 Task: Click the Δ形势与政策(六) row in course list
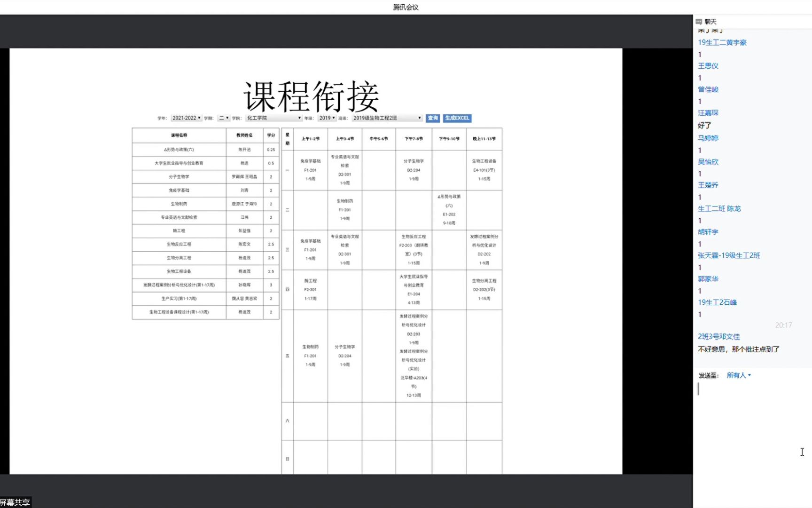click(x=205, y=150)
